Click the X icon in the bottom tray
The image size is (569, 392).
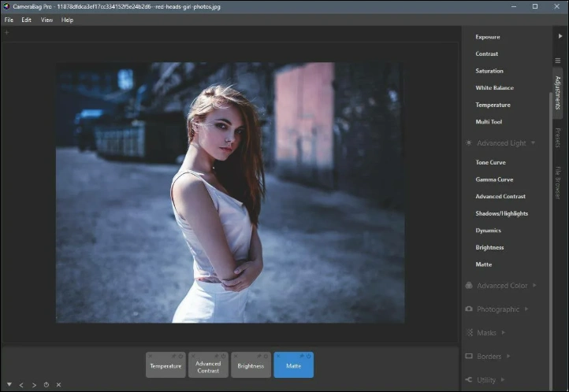(x=58, y=385)
